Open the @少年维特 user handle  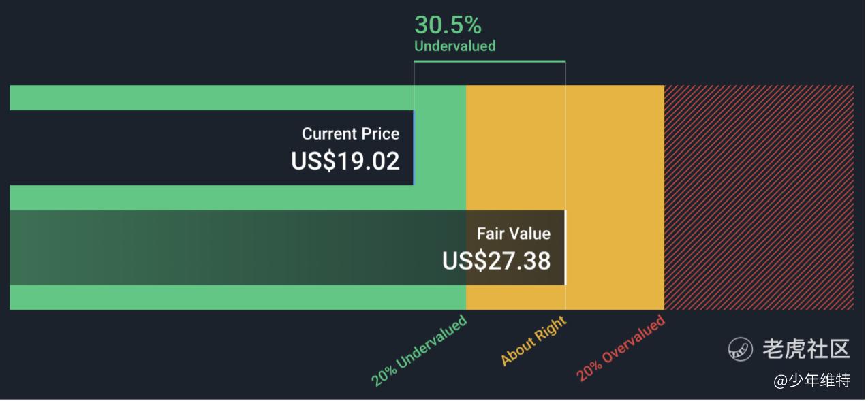(812, 381)
